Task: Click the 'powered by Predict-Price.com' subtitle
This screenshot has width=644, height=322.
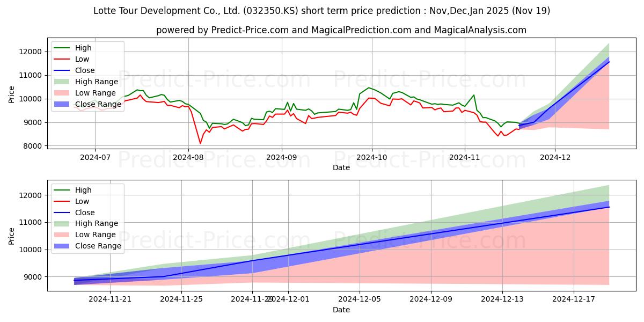Action: 341,30
